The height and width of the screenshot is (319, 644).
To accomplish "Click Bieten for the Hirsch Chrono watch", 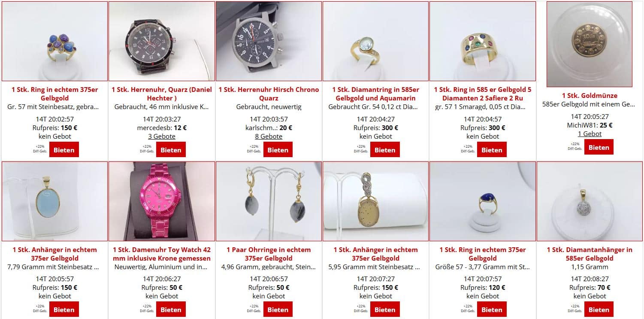I will pos(278,150).
